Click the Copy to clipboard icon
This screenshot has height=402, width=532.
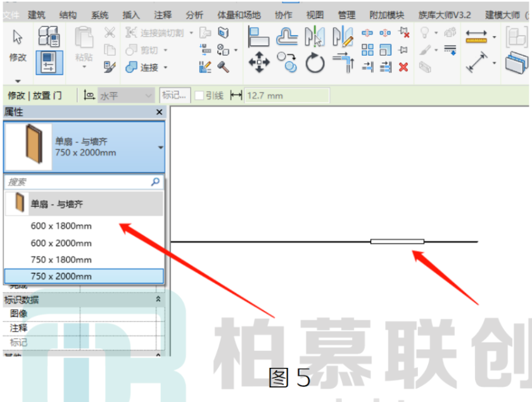point(110,50)
